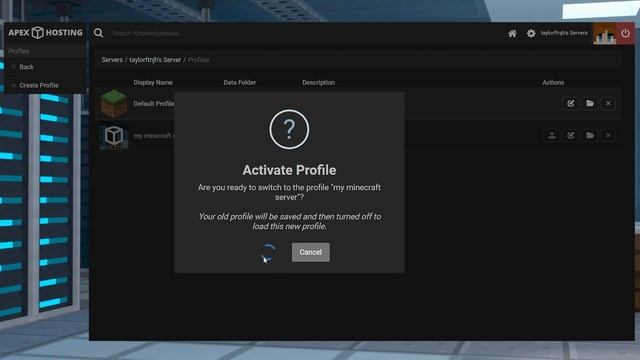Click the Default Profile grass block thumbnail
Image resolution: width=640 pixels, height=360 pixels.
(x=114, y=103)
